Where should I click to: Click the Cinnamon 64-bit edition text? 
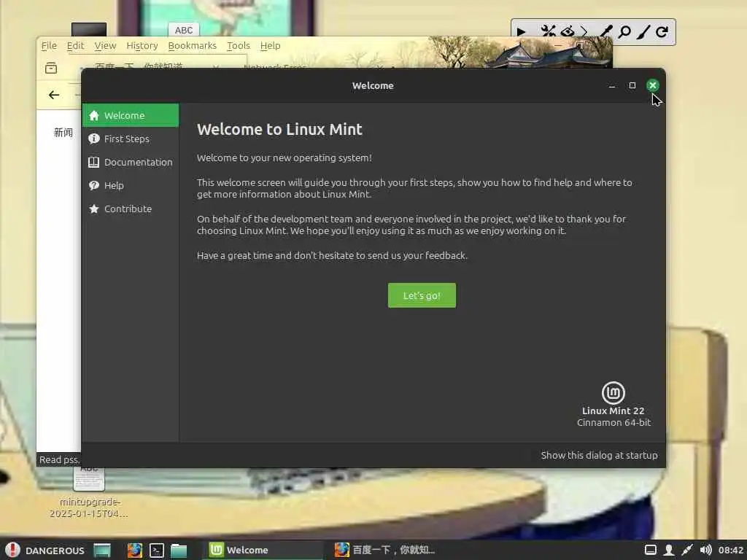[614, 422]
